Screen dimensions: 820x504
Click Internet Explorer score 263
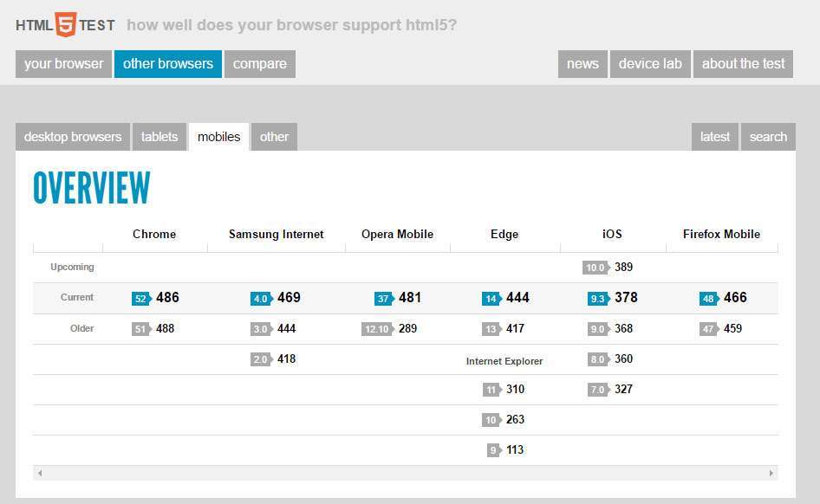(x=515, y=419)
